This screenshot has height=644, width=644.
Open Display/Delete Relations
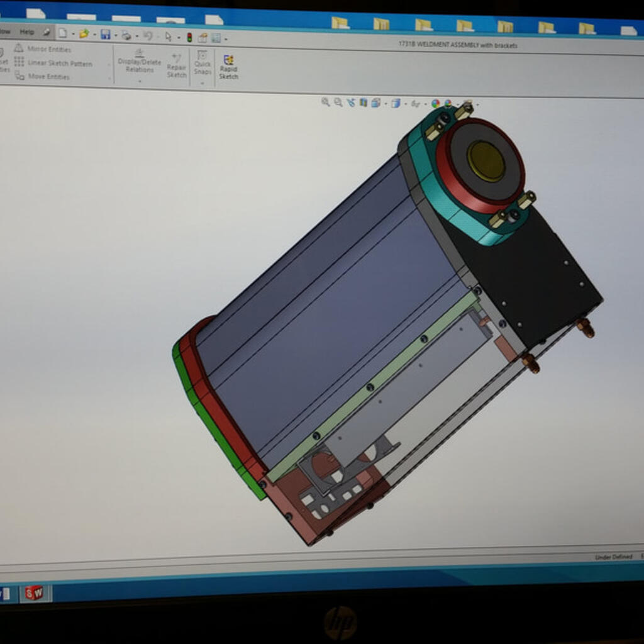[x=139, y=61]
